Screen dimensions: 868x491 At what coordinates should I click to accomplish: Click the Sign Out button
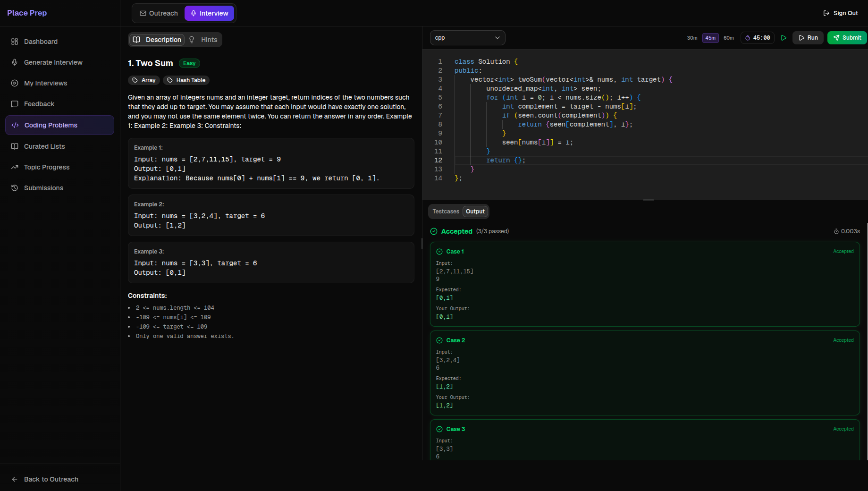point(841,13)
